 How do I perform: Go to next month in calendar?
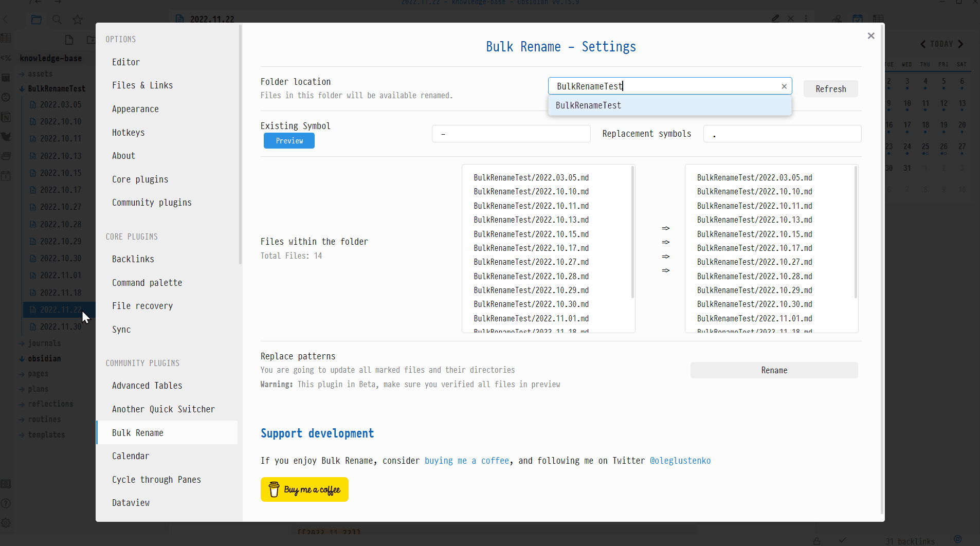click(x=960, y=44)
